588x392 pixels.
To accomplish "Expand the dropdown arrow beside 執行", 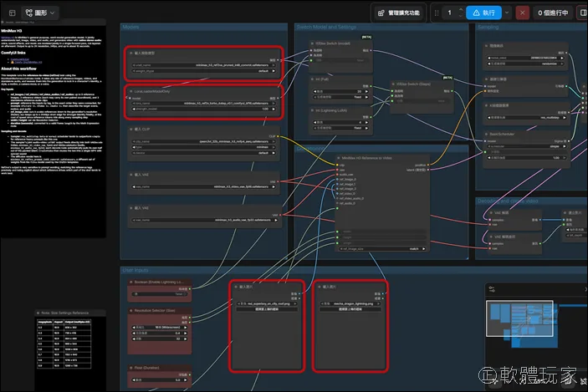I will click(507, 13).
